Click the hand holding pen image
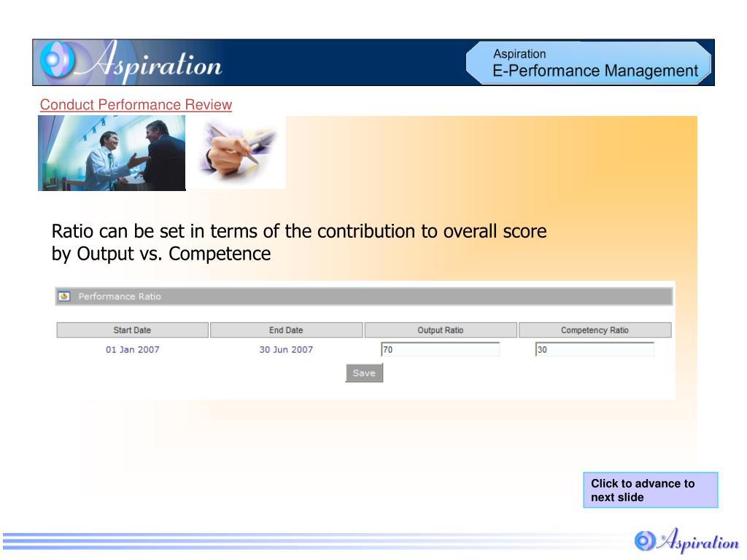The height and width of the screenshot is (560, 747). click(x=237, y=152)
